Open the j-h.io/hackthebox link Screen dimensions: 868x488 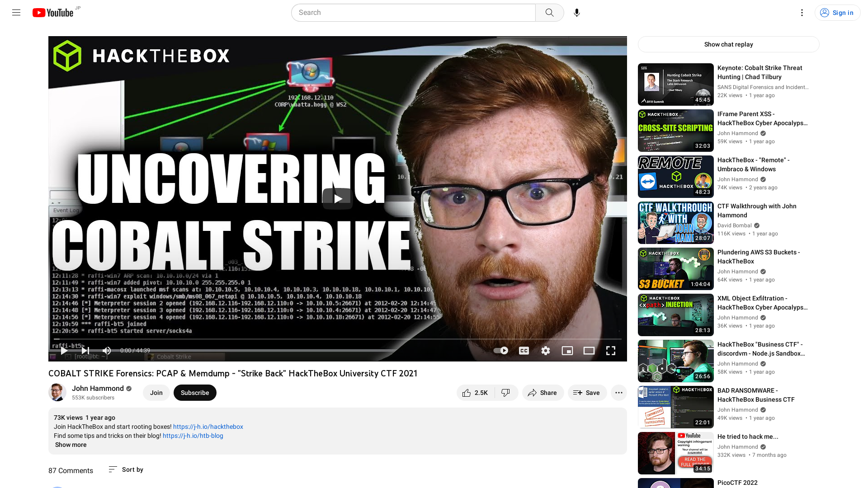(208, 427)
